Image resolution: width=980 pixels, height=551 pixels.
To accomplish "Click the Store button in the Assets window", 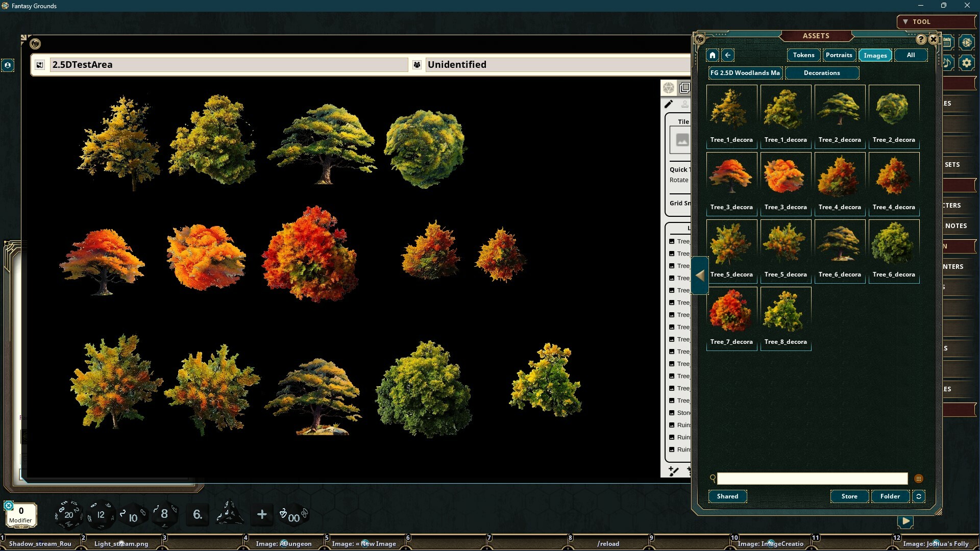I will pyautogui.click(x=848, y=496).
